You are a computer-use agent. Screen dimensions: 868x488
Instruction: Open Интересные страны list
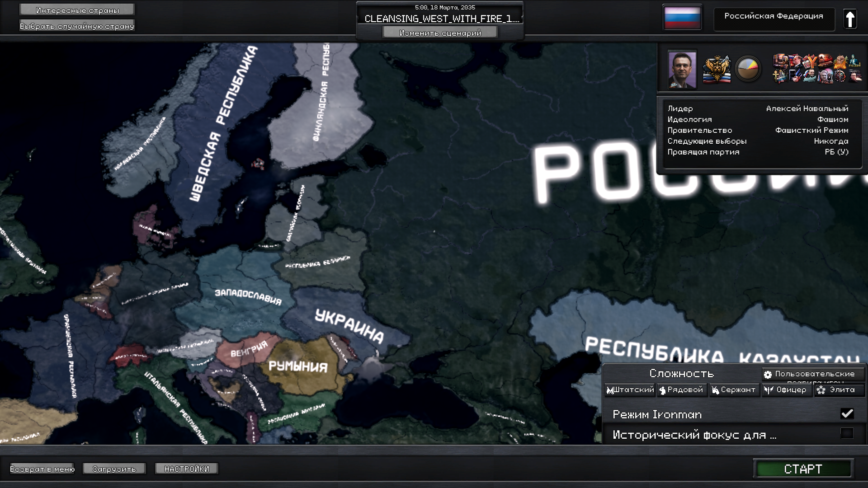(77, 10)
